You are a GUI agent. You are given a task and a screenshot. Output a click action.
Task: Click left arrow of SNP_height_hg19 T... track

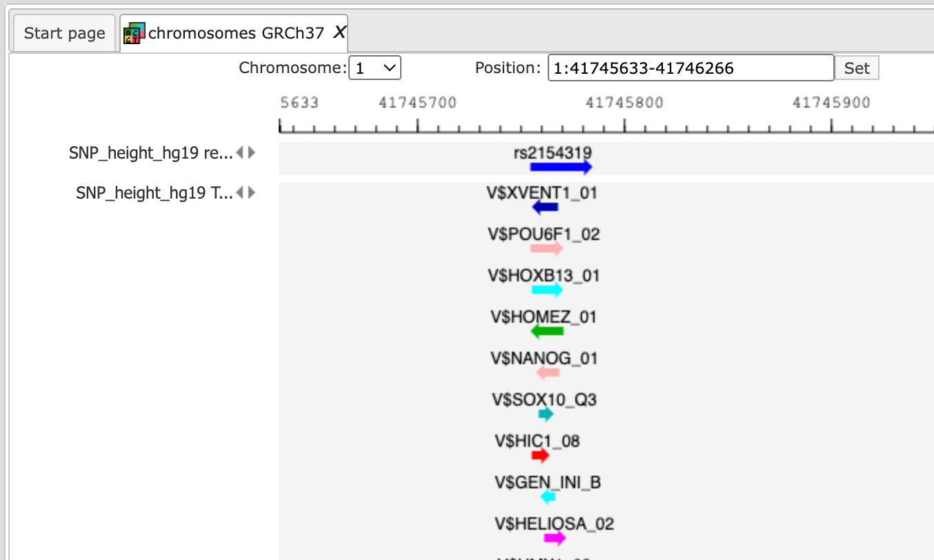pyautogui.click(x=240, y=192)
